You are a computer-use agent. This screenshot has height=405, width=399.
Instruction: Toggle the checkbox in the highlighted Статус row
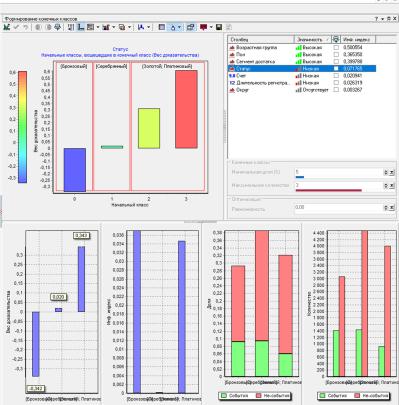click(x=336, y=69)
